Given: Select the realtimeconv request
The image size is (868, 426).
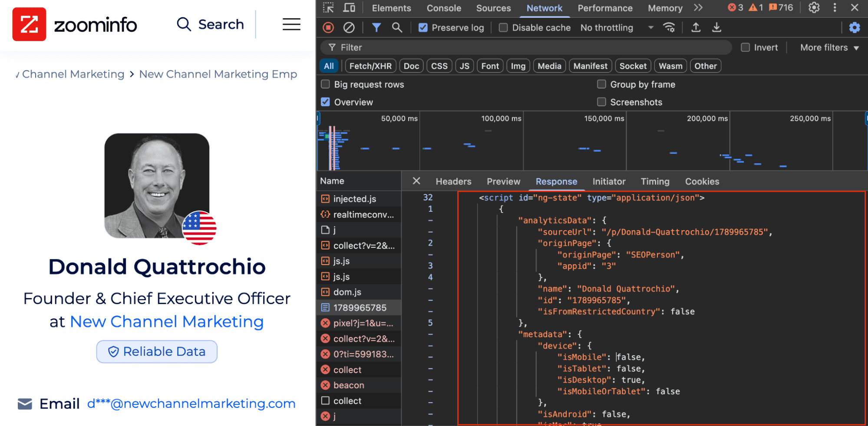Looking at the screenshot, I should [x=359, y=214].
